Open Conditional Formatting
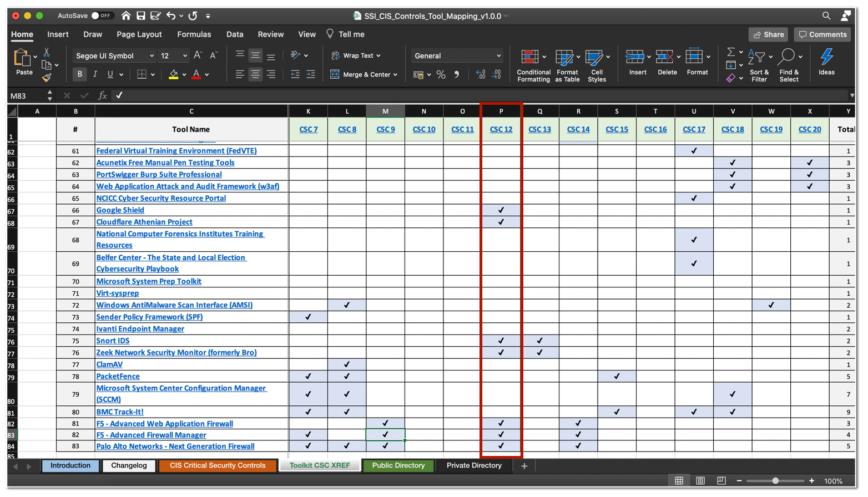Screen dimensions: 868x497 (x=533, y=65)
